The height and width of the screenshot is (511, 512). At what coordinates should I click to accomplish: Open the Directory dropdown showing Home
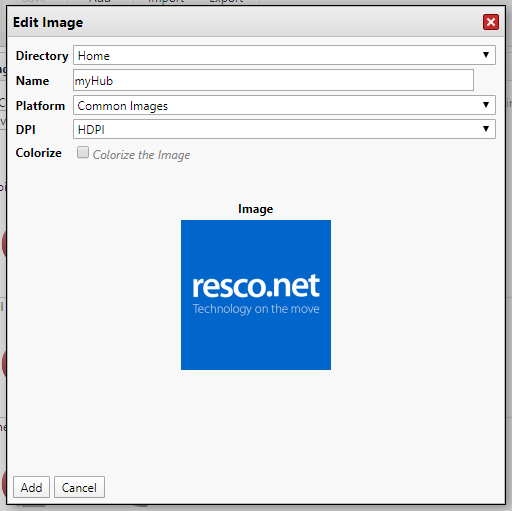(284, 55)
